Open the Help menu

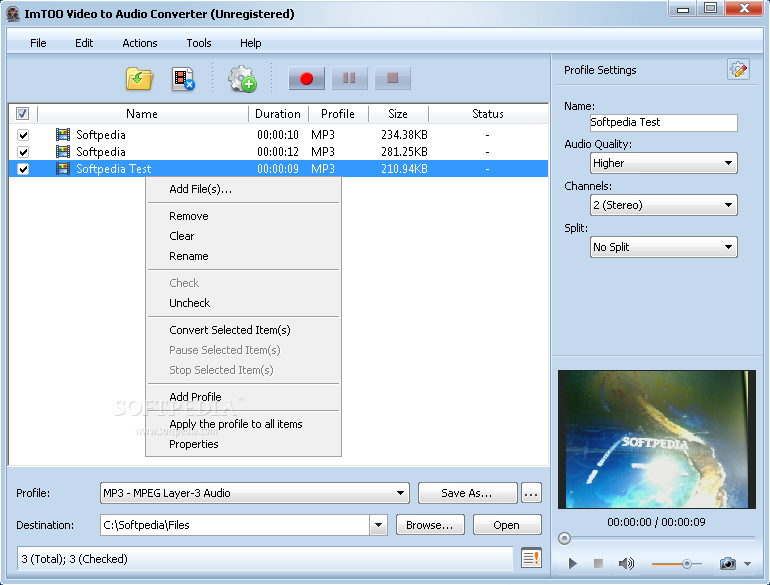click(250, 43)
